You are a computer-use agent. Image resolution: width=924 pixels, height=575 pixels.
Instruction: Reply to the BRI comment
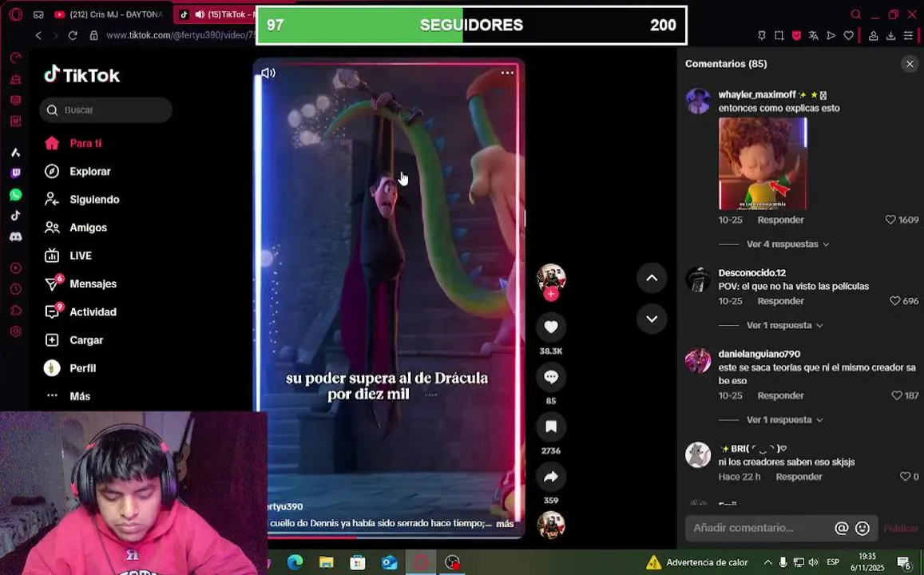click(799, 477)
